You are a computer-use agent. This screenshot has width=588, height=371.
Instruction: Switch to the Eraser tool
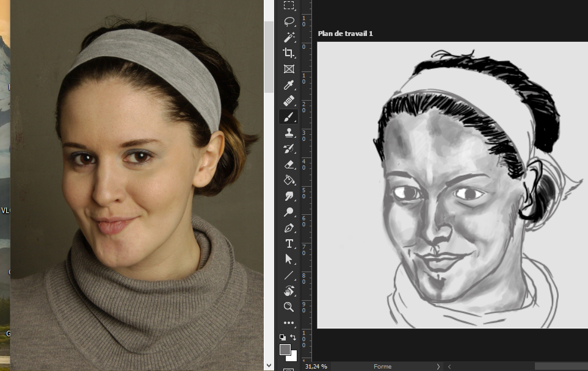[x=289, y=164]
